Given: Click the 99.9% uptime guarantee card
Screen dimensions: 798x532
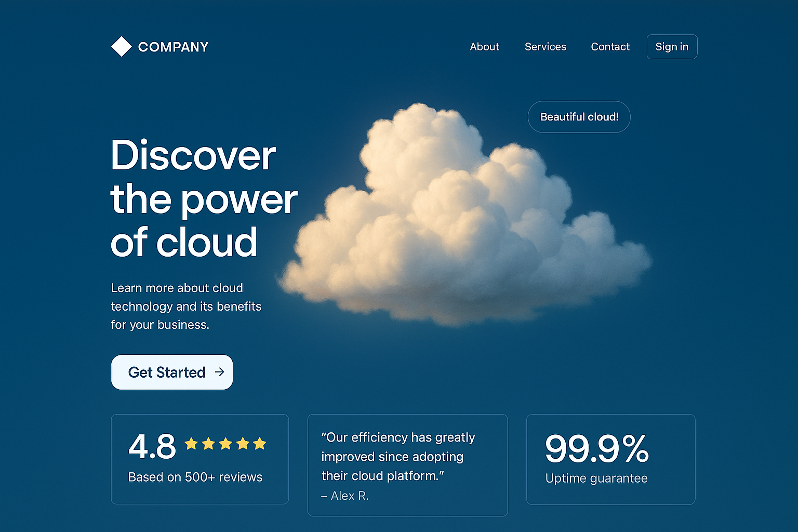Looking at the screenshot, I should point(610,459).
